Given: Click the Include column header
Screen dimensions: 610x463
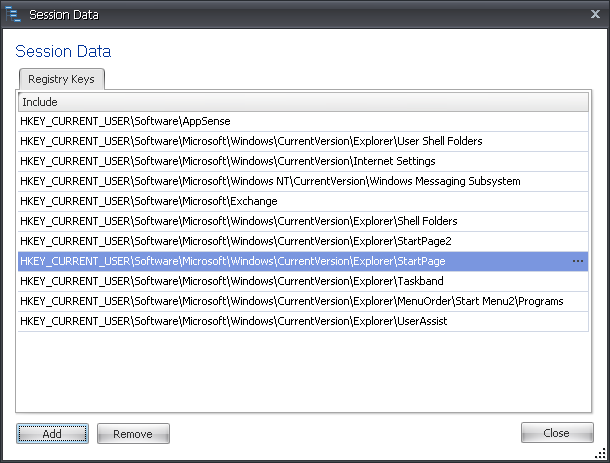Looking at the screenshot, I should (x=303, y=102).
